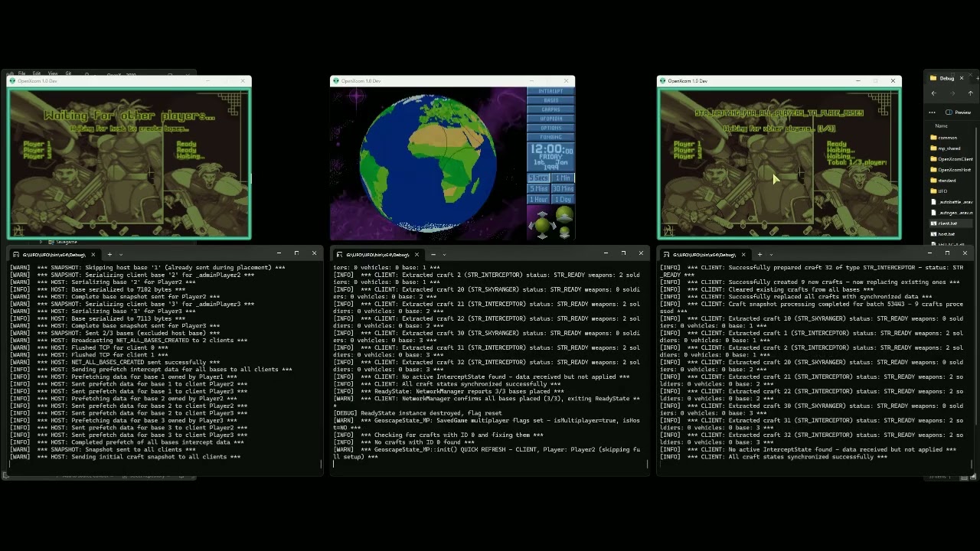Viewport: 980px width, 551px height.
Task: Open the UFO folder
Action: pos(942,191)
